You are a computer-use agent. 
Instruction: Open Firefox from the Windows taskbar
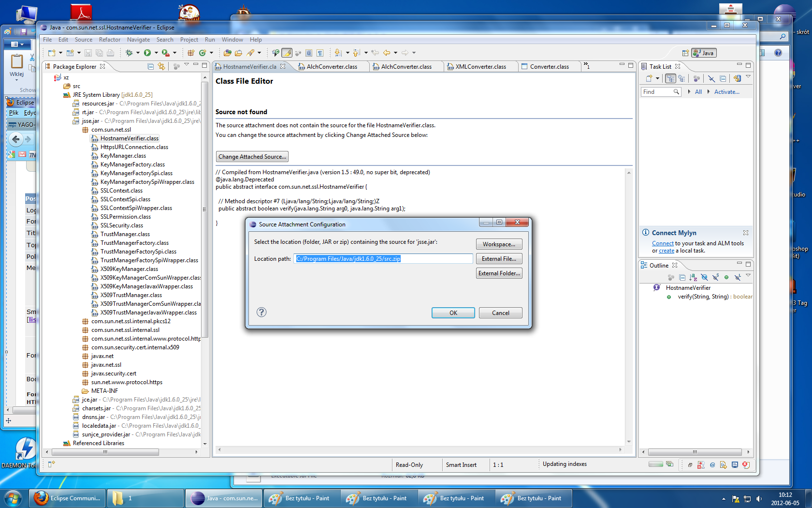pos(68,498)
